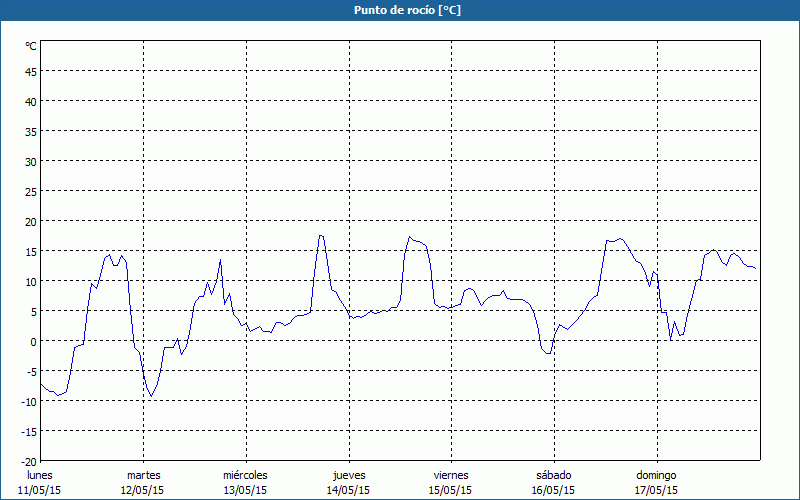
Task: Select the 14/05/15 date label
Action: pos(348,490)
